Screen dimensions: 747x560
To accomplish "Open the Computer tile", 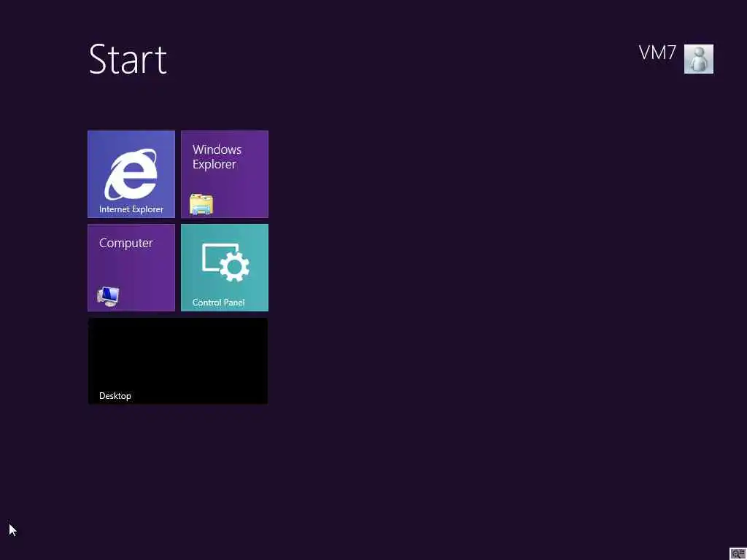I will (x=131, y=268).
